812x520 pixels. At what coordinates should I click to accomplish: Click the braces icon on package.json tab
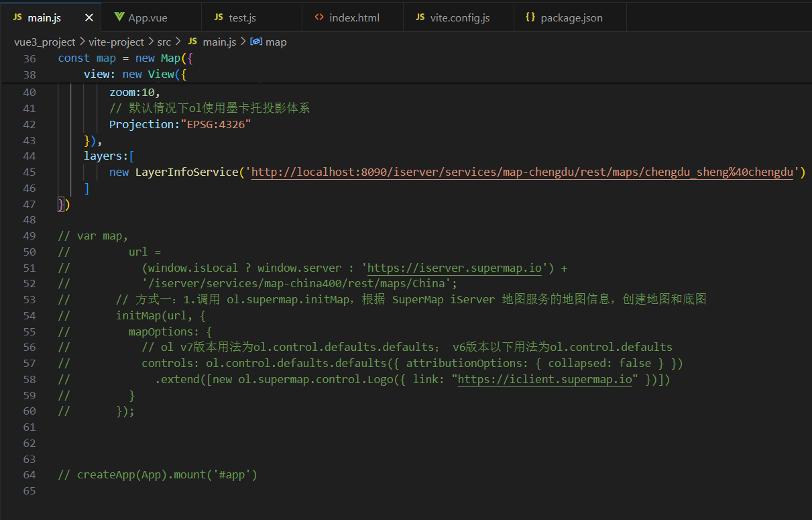point(530,17)
